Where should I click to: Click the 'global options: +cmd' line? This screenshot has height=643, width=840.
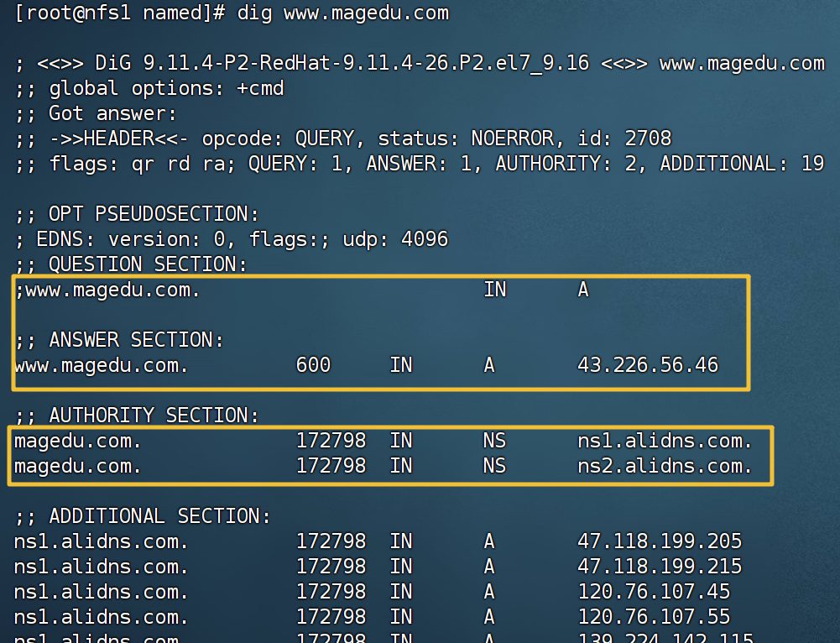click(149, 88)
